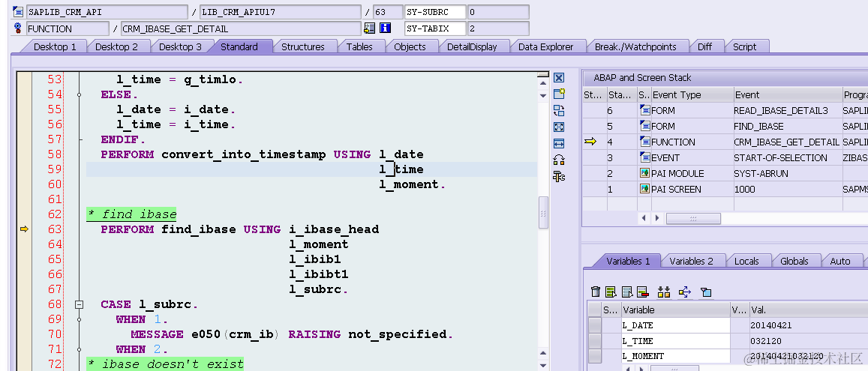Viewport: 868px width, 371px height.
Task: Switch to Variables 2 tab
Action: 691,261
